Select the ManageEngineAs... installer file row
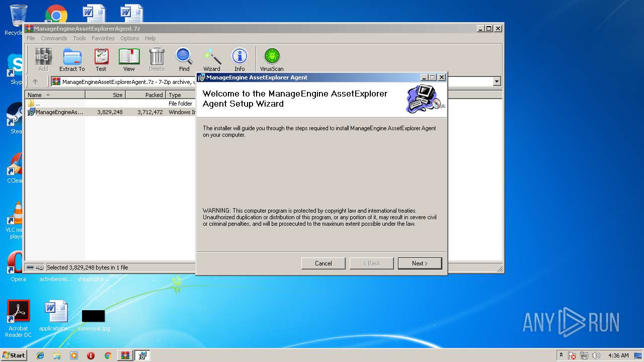This screenshot has width=644, height=362. tap(111, 112)
